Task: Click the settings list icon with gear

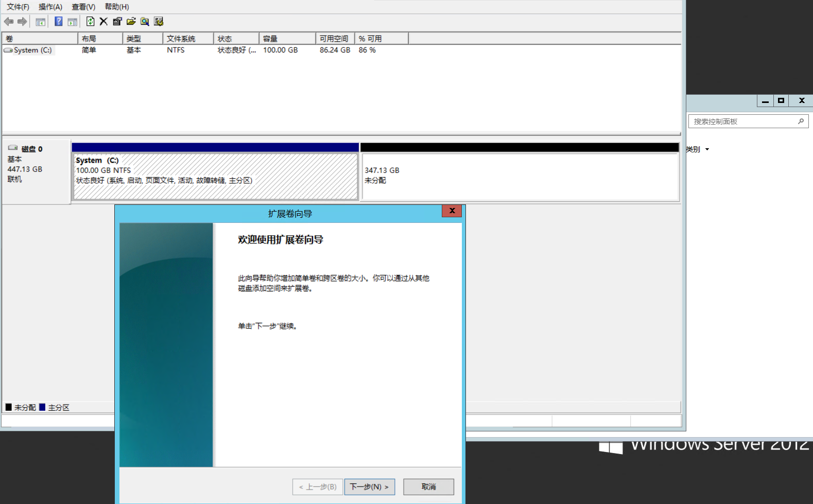Action: (159, 22)
